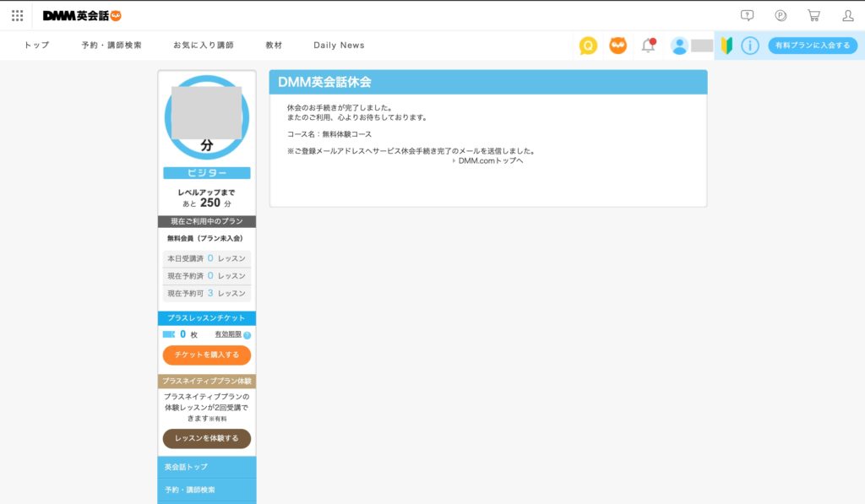Open the トップ menu item

(x=36, y=46)
